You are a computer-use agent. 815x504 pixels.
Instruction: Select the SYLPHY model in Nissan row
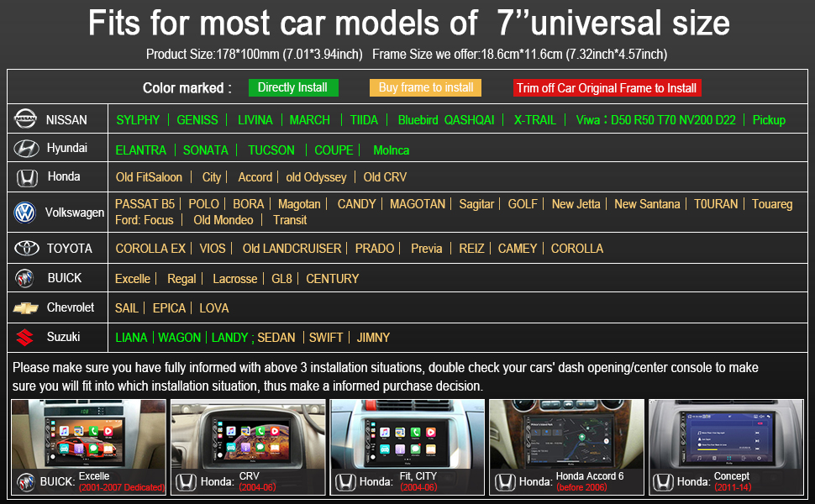[x=138, y=120]
